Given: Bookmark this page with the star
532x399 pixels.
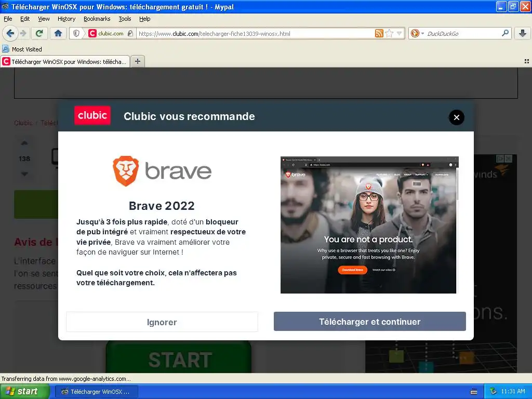Looking at the screenshot, I should click(x=389, y=33).
